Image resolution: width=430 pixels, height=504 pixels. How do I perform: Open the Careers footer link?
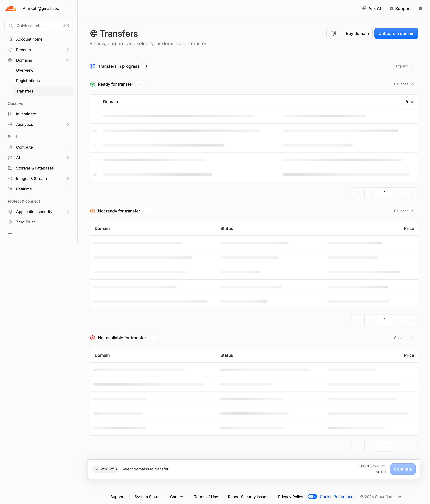[177, 497]
